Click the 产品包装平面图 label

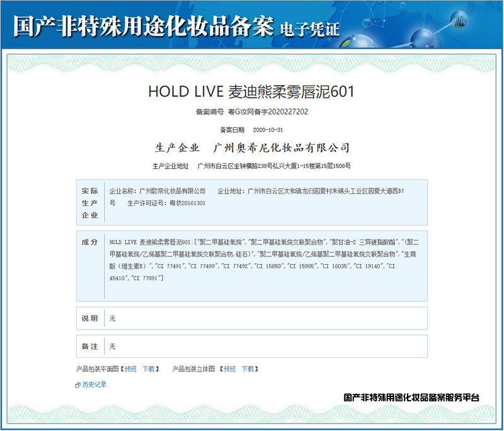click(98, 369)
